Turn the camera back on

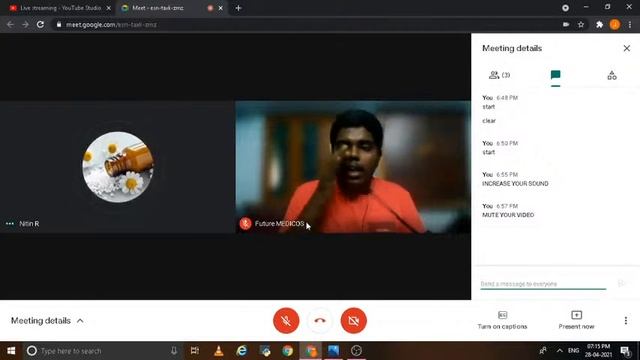click(353, 320)
